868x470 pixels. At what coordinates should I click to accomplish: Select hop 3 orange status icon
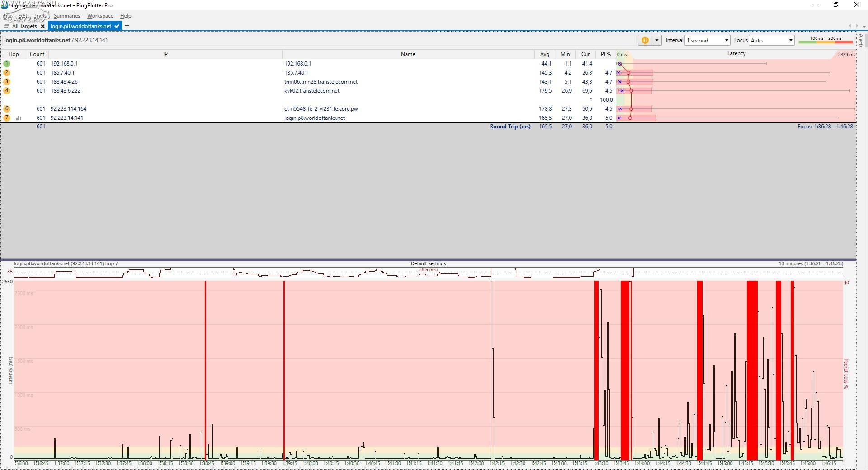click(x=7, y=82)
